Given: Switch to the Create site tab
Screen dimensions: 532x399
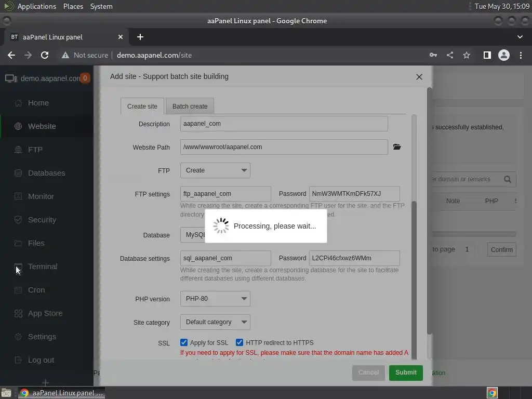Looking at the screenshot, I should [x=142, y=106].
